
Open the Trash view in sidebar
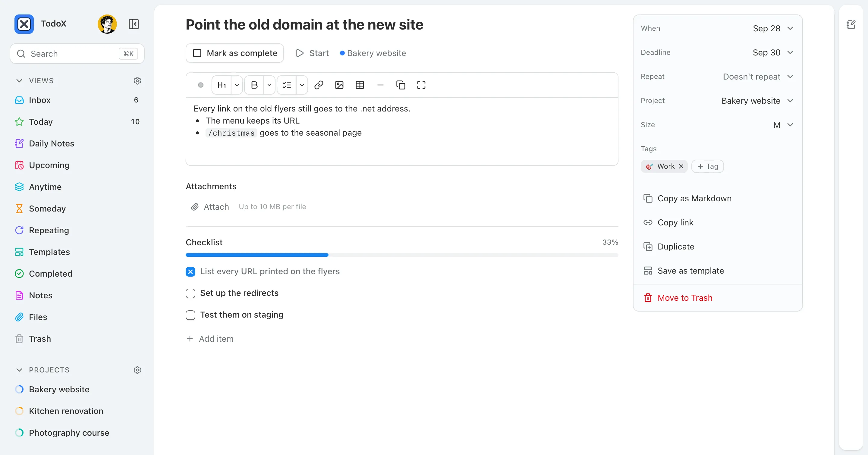click(77, 339)
